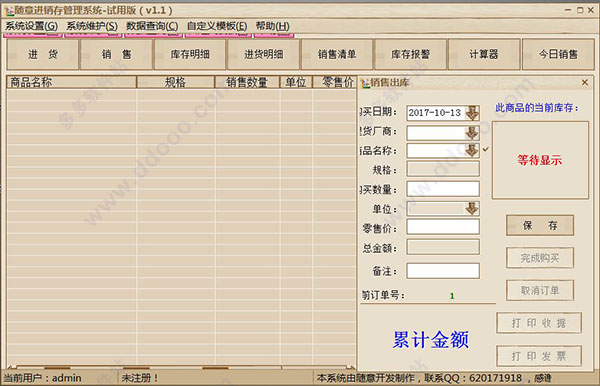The width and height of the screenshot is (600, 386).
Task: Click into the 零售价 retail price field
Action: (443, 226)
